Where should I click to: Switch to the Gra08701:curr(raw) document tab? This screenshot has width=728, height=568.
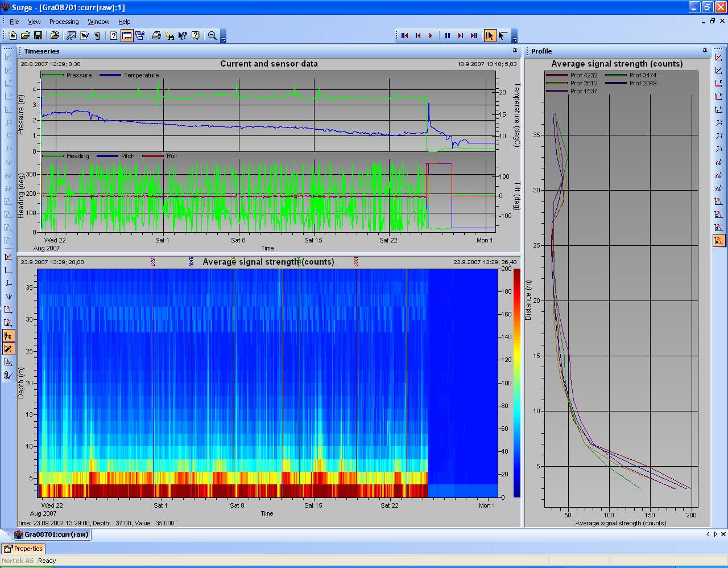[52, 534]
